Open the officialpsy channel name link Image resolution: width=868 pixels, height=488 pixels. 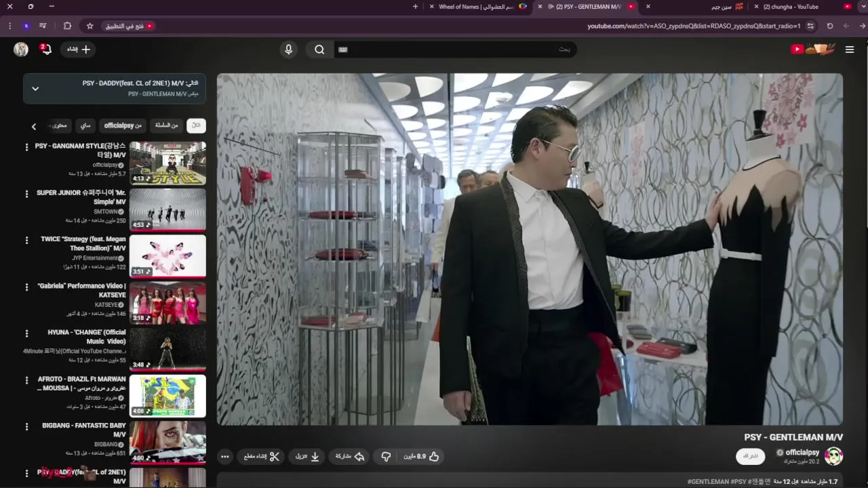coord(802,452)
